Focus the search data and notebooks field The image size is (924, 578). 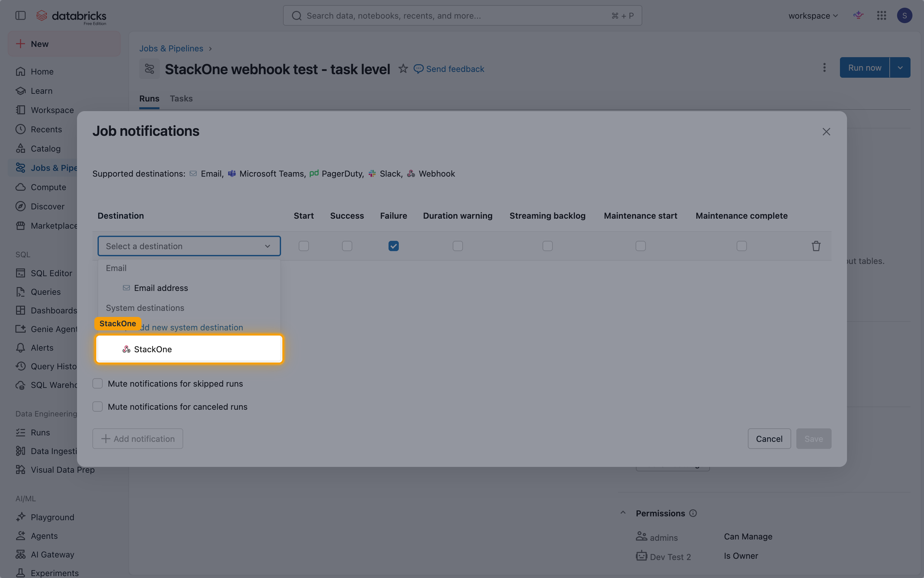(x=462, y=16)
